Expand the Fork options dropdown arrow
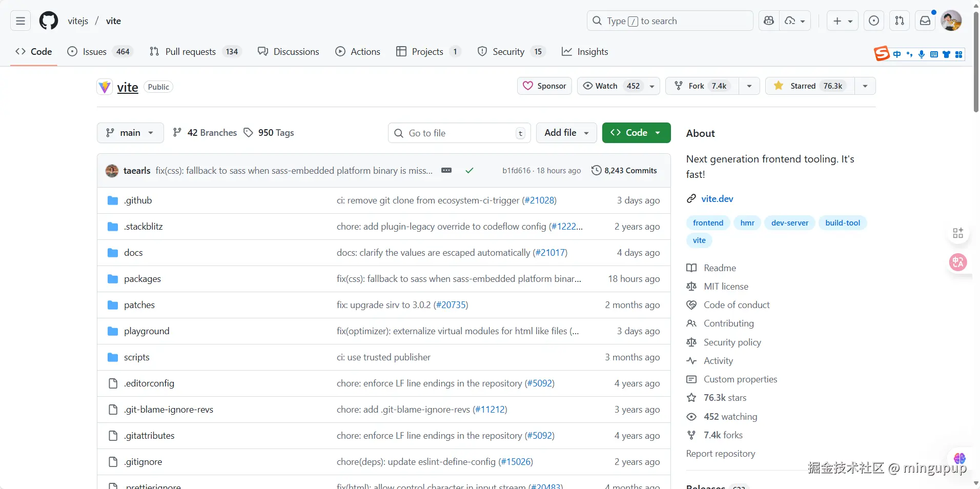This screenshot has width=980, height=489. tap(749, 86)
